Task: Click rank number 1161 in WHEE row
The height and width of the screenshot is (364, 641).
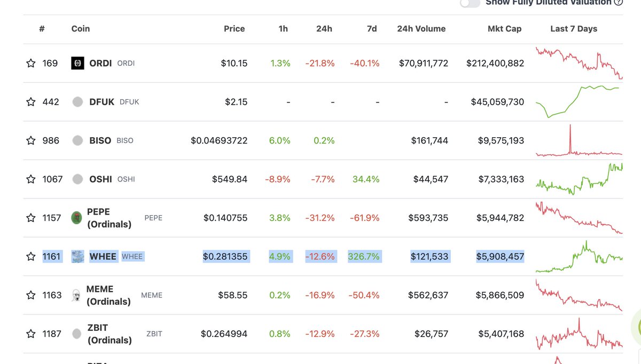Action: point(52,256)
